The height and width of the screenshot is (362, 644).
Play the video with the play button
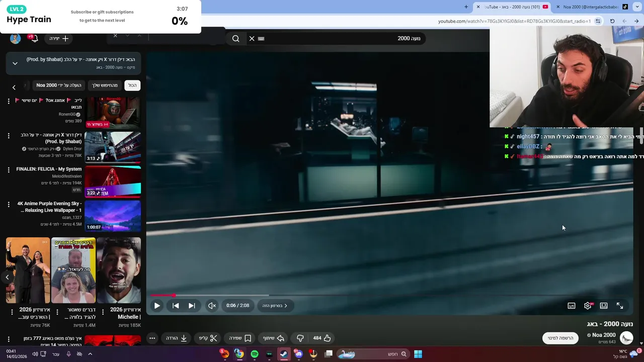(157, 306)
